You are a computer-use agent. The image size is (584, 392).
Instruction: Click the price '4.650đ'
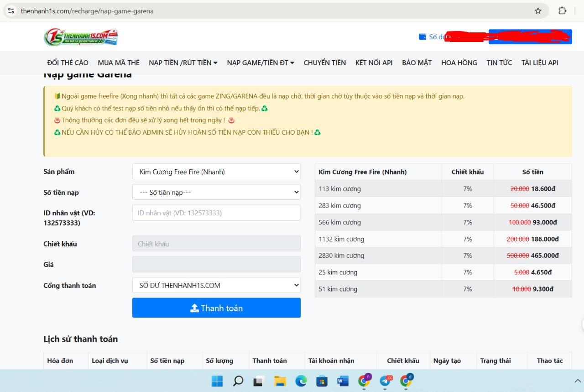542,272
